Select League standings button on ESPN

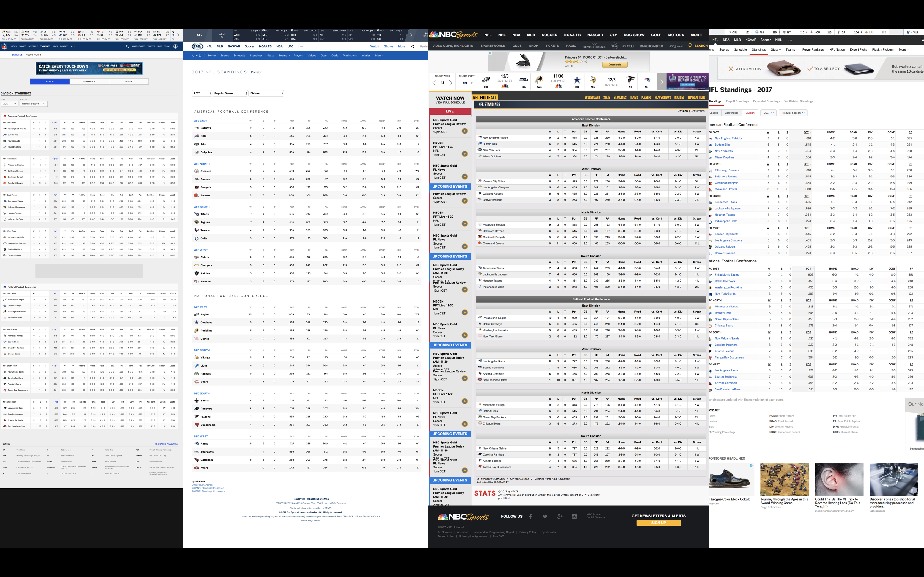click(714, 113)
